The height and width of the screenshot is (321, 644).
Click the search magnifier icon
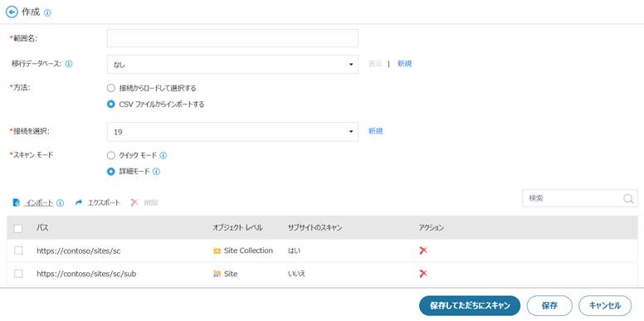tap(628, 199)
